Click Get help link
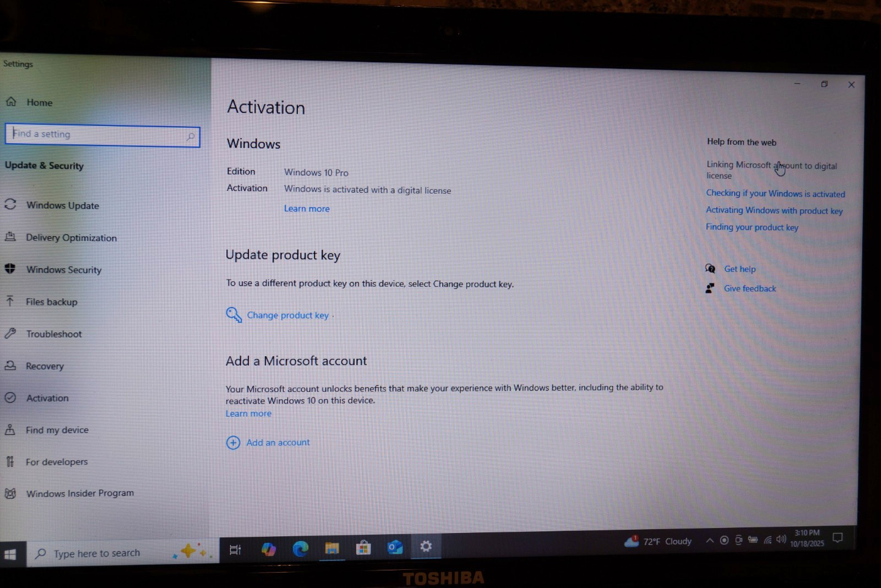This screenshot has width=881, height=588. coord(740,269)
